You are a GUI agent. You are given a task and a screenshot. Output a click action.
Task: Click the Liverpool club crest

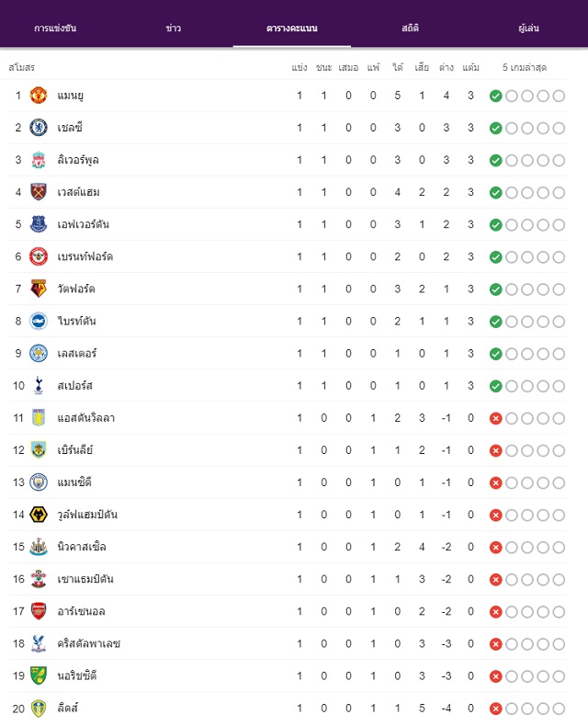pos(39,160)
